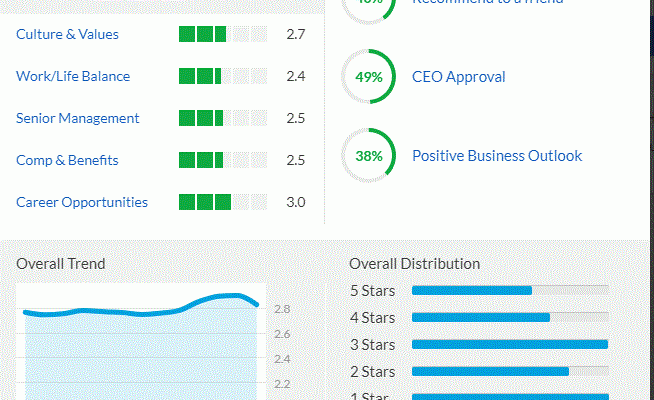Click the Career Opportunities link
The image size is (654, 400).
tap(82, 202)
